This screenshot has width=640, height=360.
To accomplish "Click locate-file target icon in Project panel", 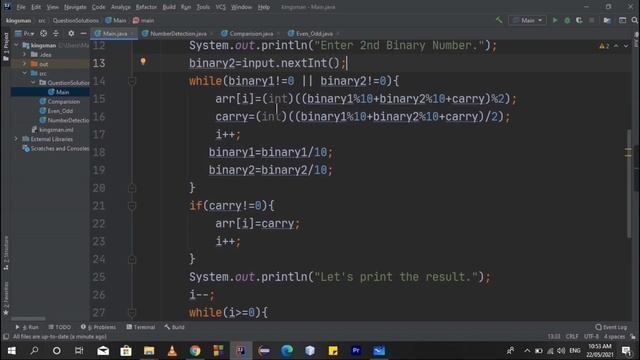I will pyautogui.click(x=43, y=33).
